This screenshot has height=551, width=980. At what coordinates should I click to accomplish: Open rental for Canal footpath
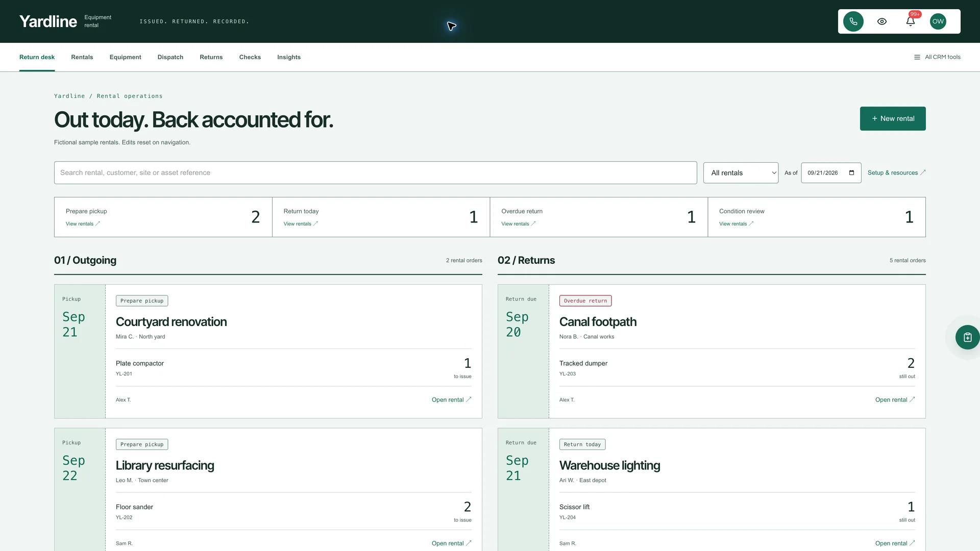(895, 400)
